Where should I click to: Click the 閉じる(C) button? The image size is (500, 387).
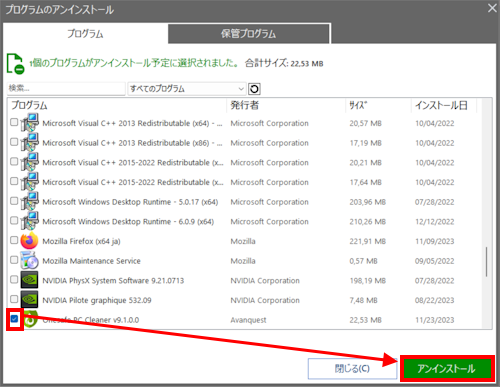click(352, 369)
